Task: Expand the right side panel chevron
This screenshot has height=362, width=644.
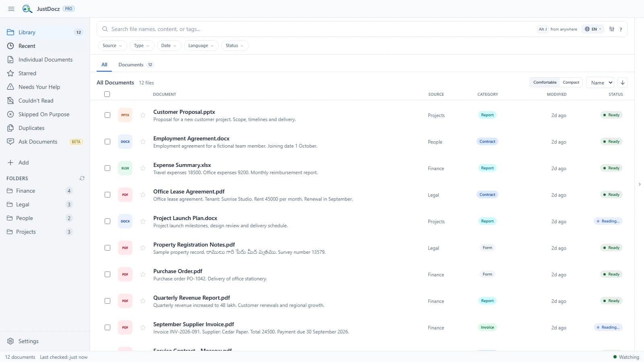Action: [640, 184]
